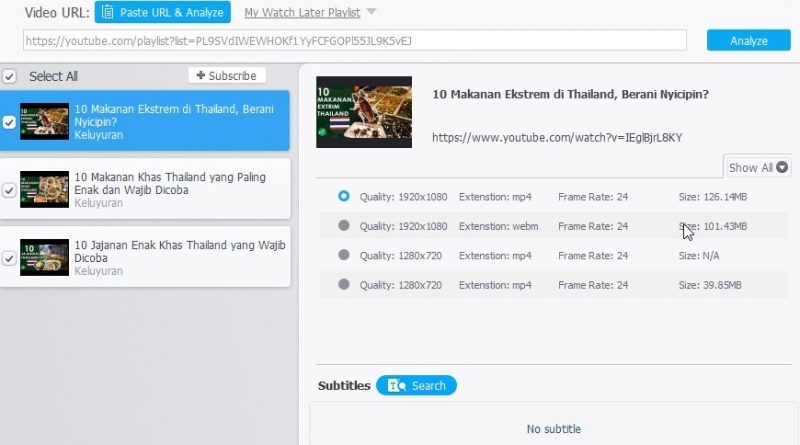Uncheck 10 Jajanan Enak Khas Thailand checkbox

(x=9, y=258)
